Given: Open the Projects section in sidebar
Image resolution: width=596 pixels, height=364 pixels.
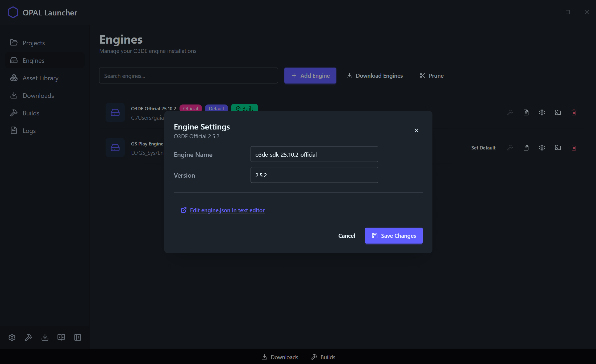Looking at the screenshot, I should 45,43.
